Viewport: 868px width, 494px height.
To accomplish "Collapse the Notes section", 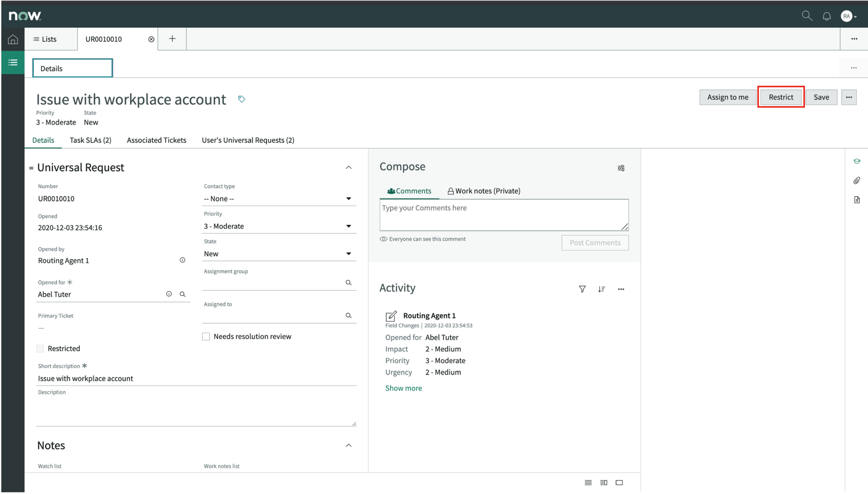I will pyautogui.click(x=349, y=446).
